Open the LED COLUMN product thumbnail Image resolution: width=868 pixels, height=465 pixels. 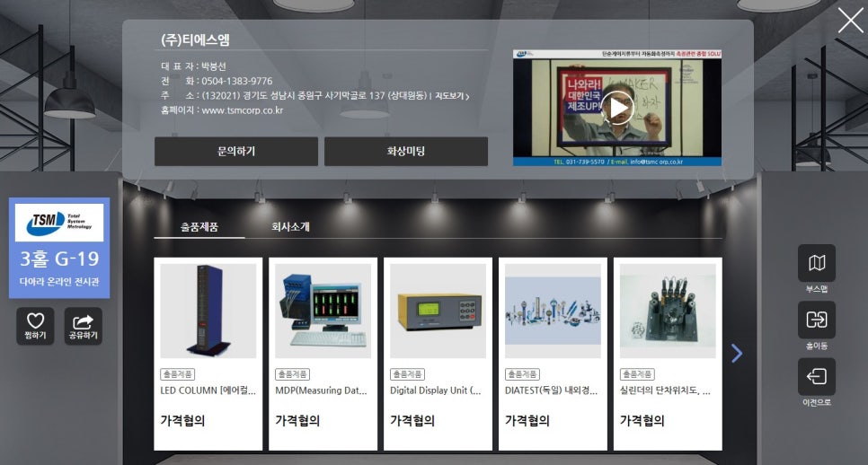(208, 311)
